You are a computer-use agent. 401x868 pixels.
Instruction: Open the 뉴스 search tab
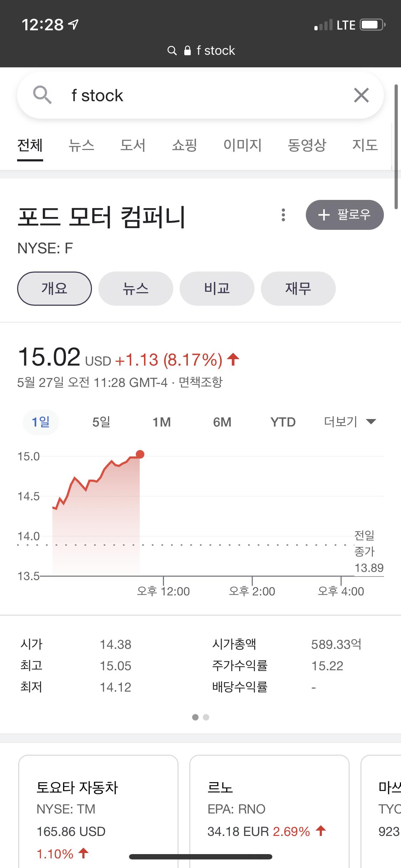(82, 145)
